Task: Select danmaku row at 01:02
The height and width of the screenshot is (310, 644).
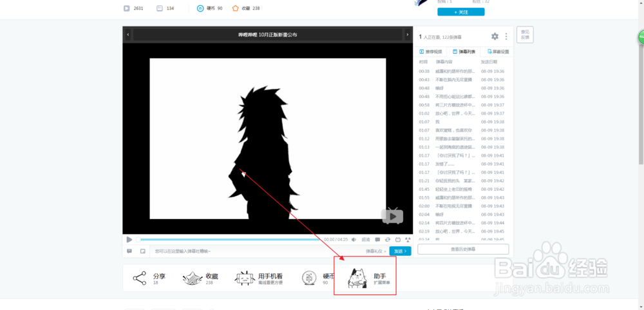Action: (463, 113)
